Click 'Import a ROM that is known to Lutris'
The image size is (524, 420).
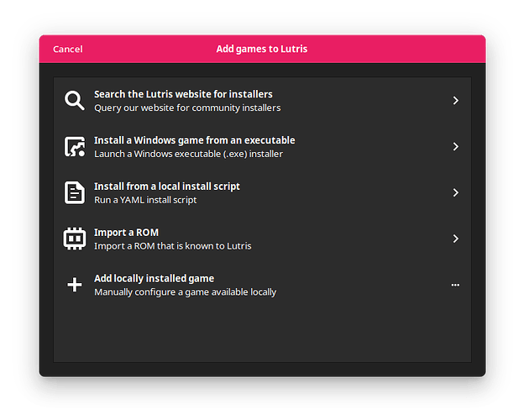[173, 246]
